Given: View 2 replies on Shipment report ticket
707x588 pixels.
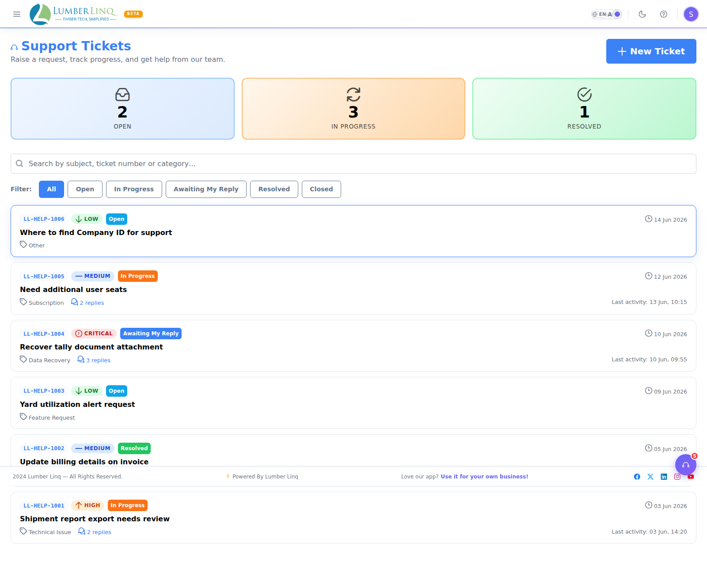Looking at the screenshot, I should pos(95,532).
